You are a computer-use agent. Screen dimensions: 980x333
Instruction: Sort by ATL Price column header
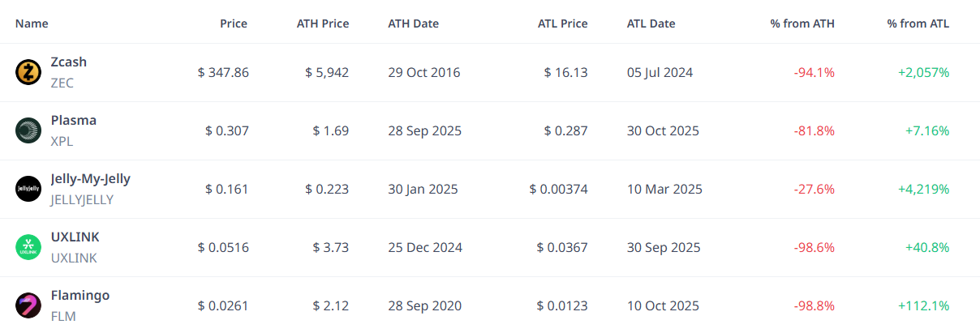(x=562, y=23)
